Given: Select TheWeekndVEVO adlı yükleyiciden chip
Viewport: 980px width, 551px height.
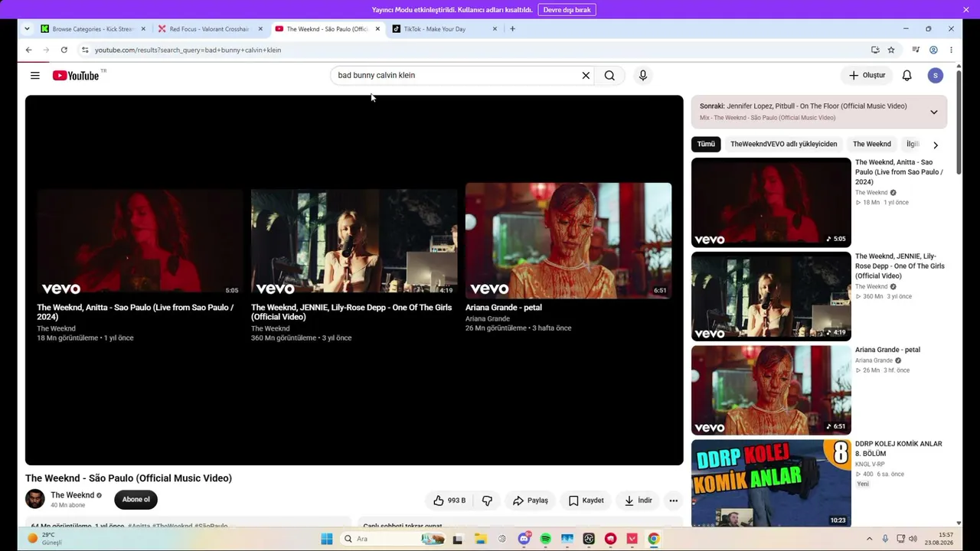Looking at the screenshot, I should coord(783,144).
